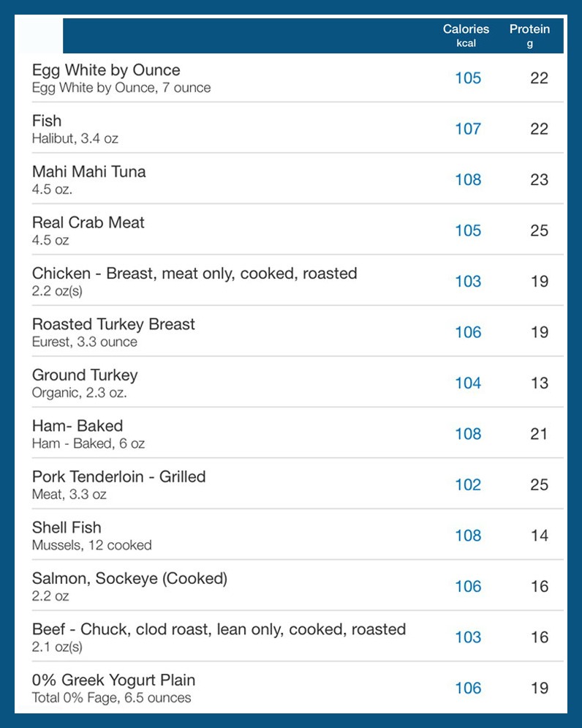The width and height of the screenshot is (582, 728).
Task: Select Roasted Turkey Breast entry
Action: [290, 331]
